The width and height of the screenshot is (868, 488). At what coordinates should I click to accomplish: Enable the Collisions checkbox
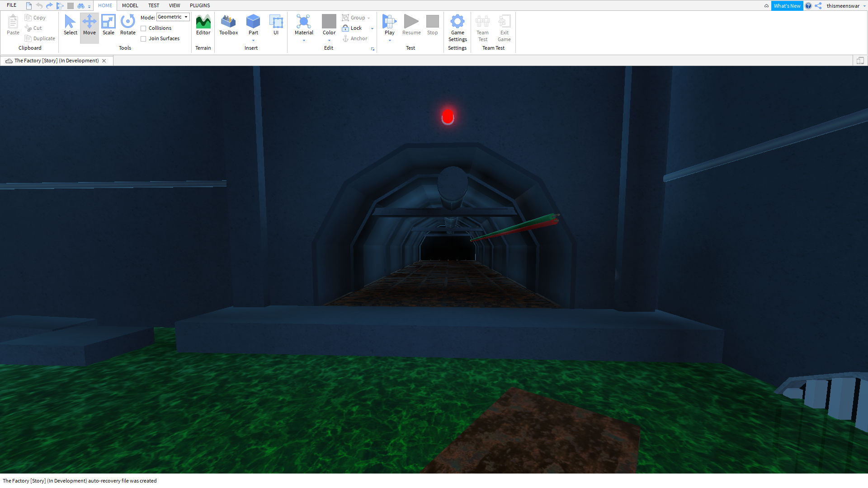pos(143,28)
